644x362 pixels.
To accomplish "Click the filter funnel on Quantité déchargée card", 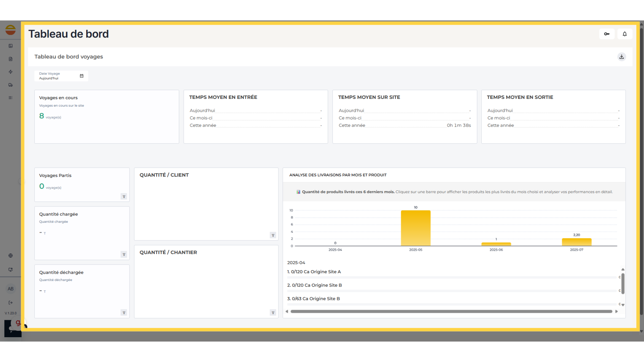I will (x=124, y=312).
